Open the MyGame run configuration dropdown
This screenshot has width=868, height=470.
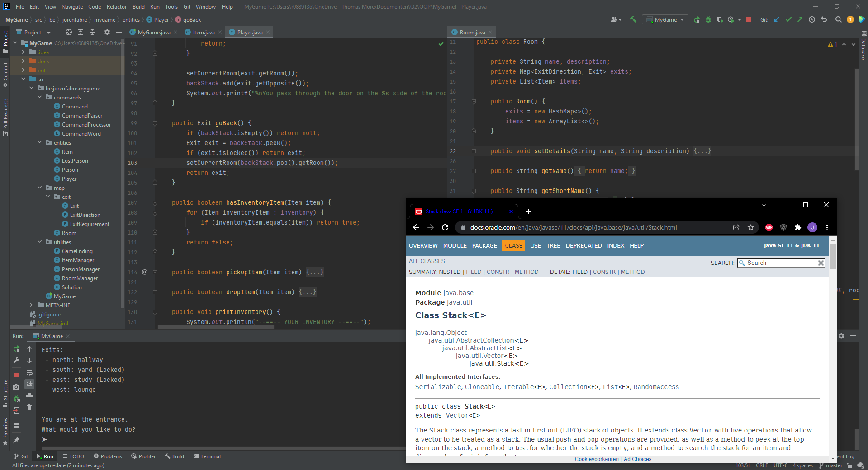click(x=665, y=19)
